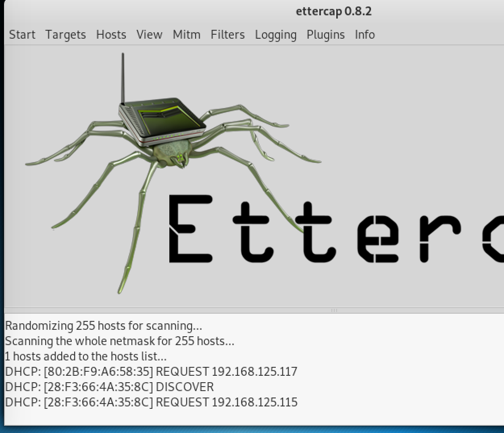The height and width of the screenshot is (433, 504).
Task: Open the Filters menu
Action: [227, 35]
